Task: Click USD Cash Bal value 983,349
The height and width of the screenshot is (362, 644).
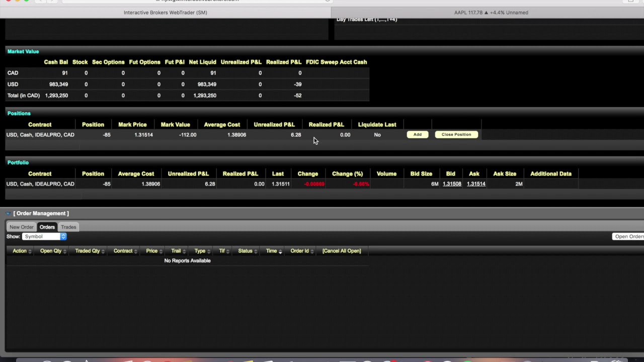Action: coord(58,84)
